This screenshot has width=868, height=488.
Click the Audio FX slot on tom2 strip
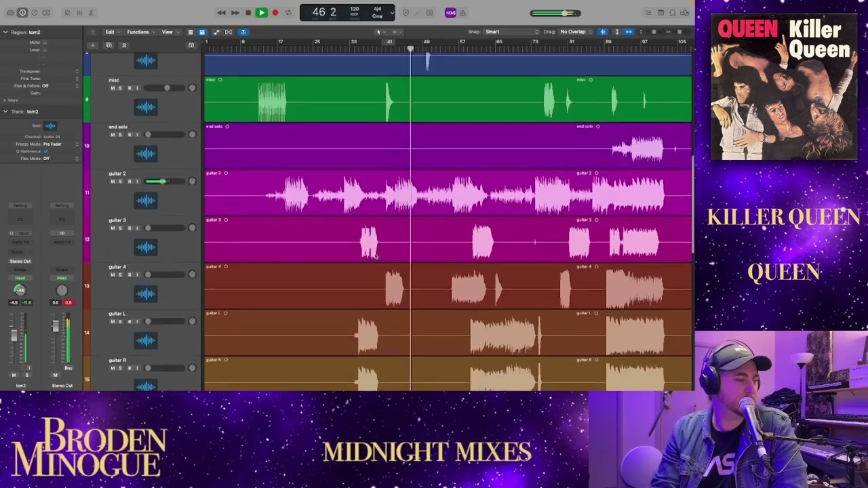tap(20, 241)
